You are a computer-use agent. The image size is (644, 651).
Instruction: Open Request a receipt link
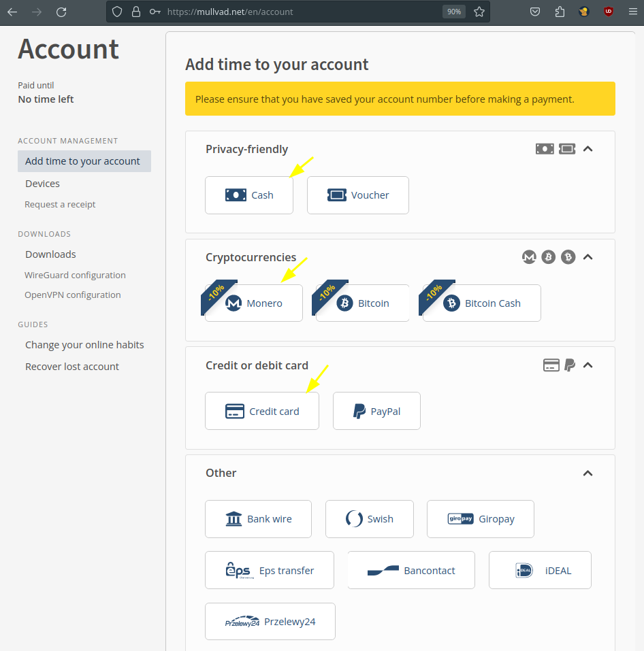[x=60, y=204]
